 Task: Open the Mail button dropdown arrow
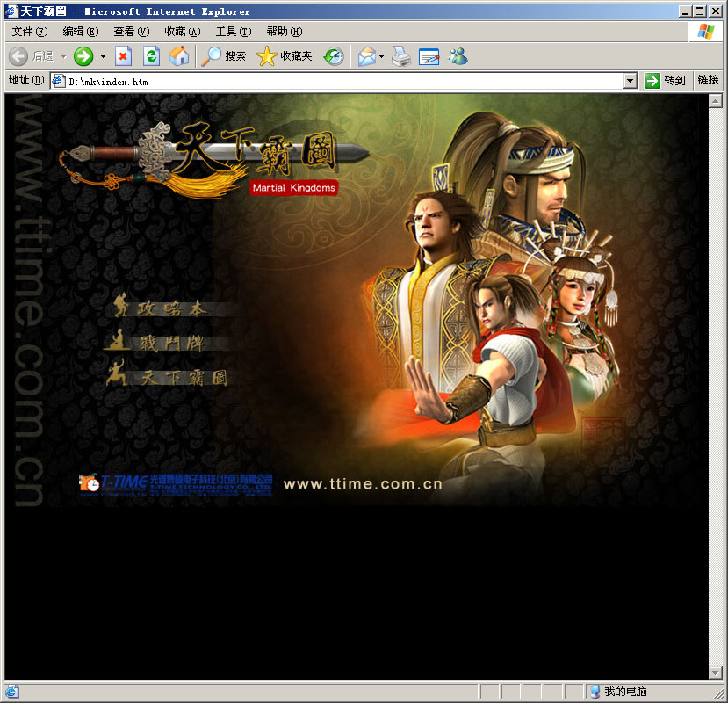(382, 57)
